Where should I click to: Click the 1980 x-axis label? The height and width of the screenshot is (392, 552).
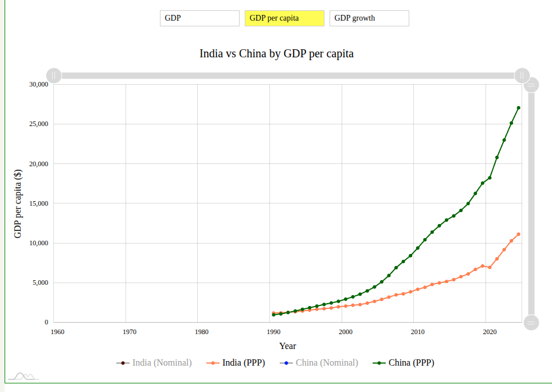(x=202, y=332)
